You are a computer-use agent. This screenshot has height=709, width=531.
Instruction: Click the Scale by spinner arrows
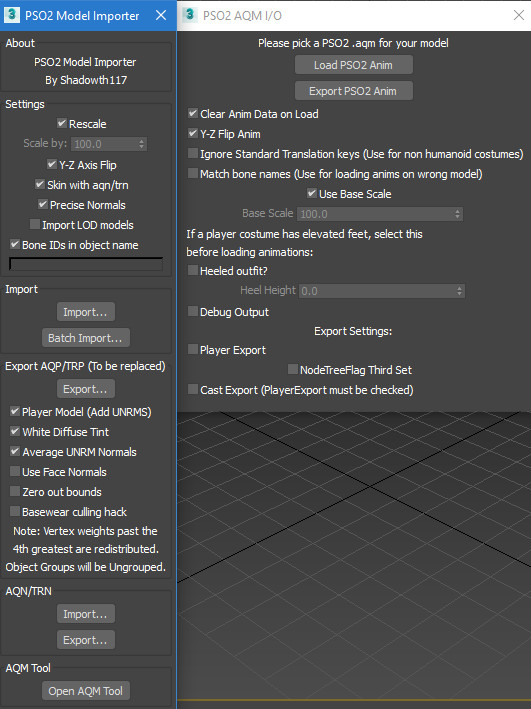pyautogui.click(x=142, y=144)
